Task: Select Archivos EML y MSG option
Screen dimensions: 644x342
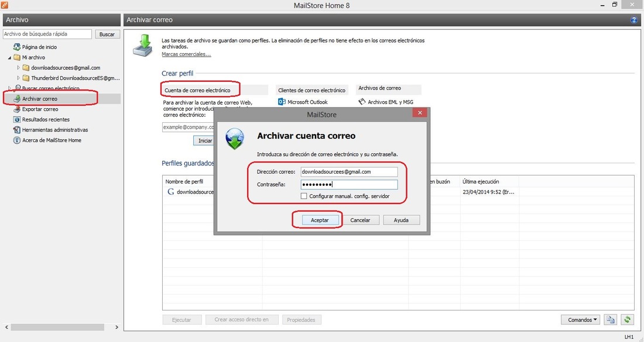Action: pyautogui.click(x=386, y=102)
